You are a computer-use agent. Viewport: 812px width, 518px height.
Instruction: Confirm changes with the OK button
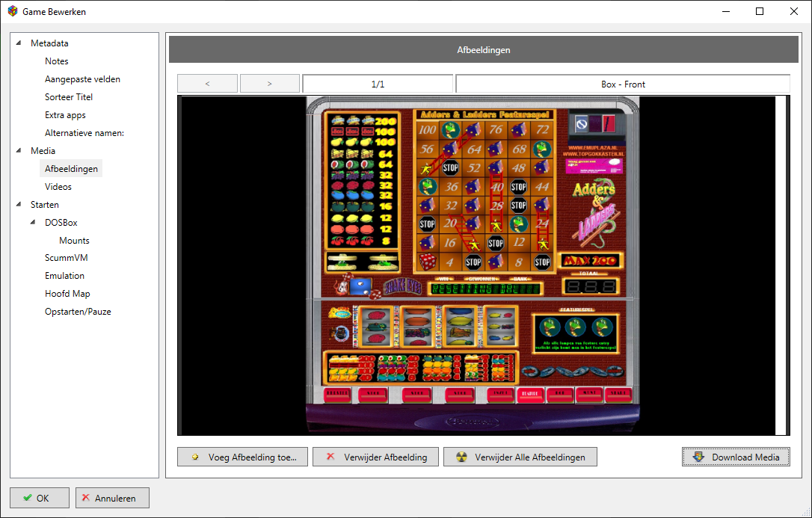(40, 498)
